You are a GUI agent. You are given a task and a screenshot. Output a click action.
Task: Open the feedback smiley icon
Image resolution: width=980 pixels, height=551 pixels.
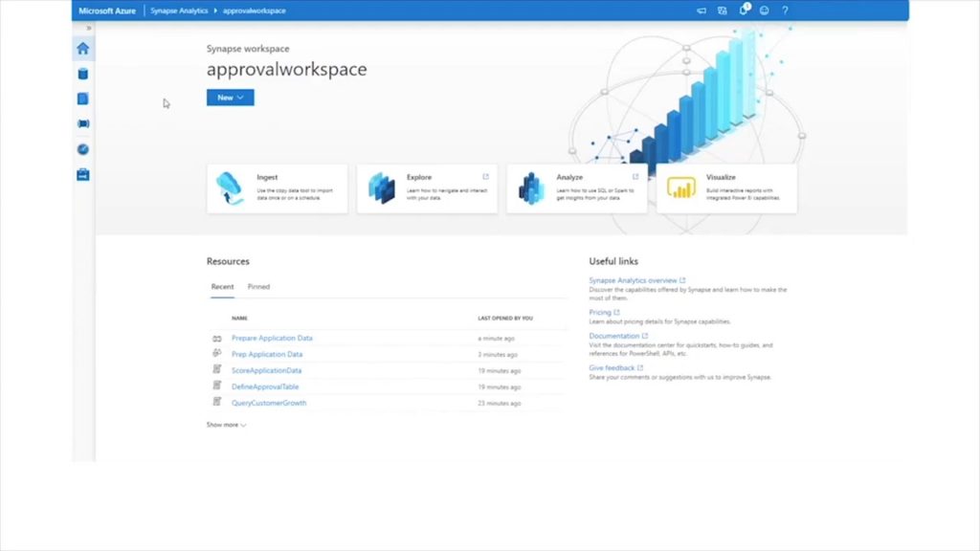[765, 11]
